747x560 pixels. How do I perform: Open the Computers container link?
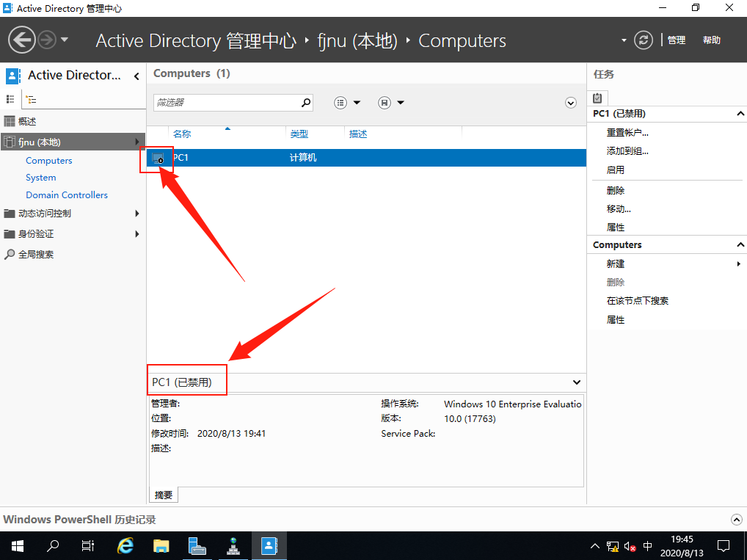pyautogui.click(x=49, y=161)
